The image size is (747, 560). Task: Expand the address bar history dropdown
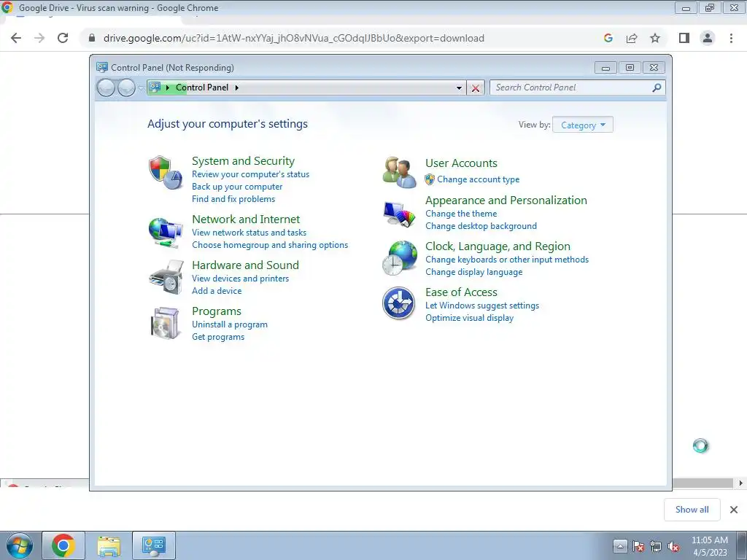click(459, 87)
